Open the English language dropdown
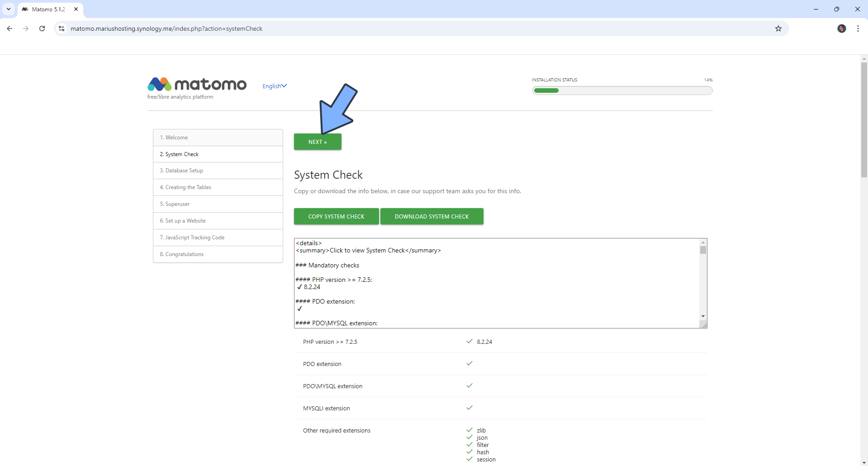868x466 pixels. [x=275, y=86]
